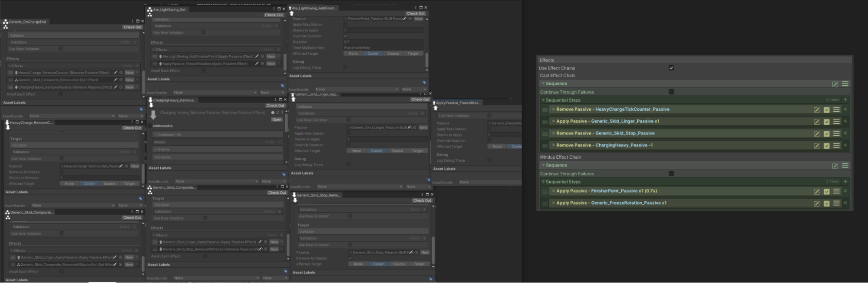Screen dimensions: 868x283
Task: Check Out the Ate_LightSwing_Set asset
Action: 274,15
